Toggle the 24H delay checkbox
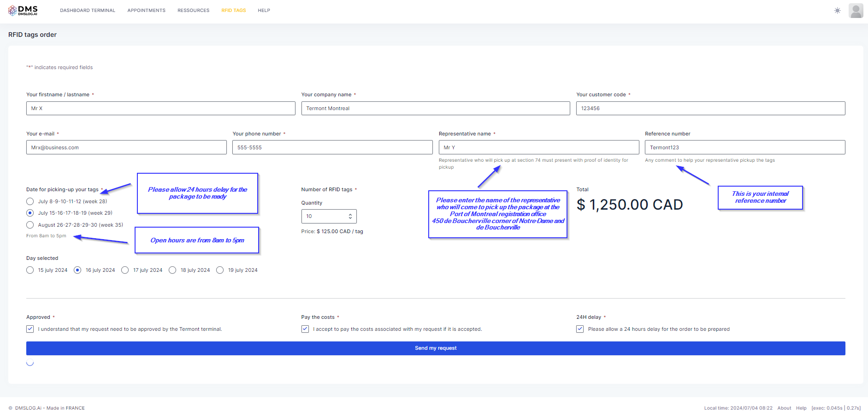 (580, 329)
